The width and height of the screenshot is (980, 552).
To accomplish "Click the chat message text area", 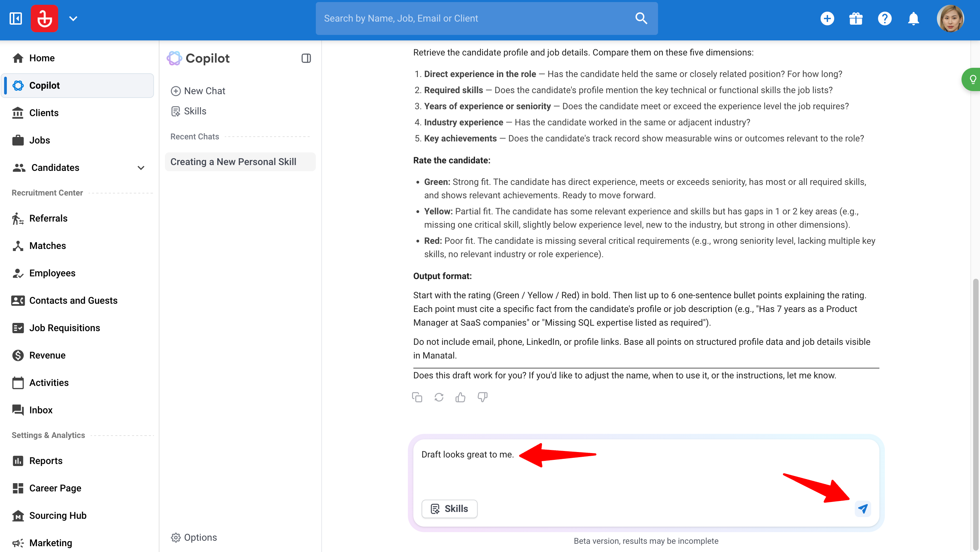I will click(646, 467).
